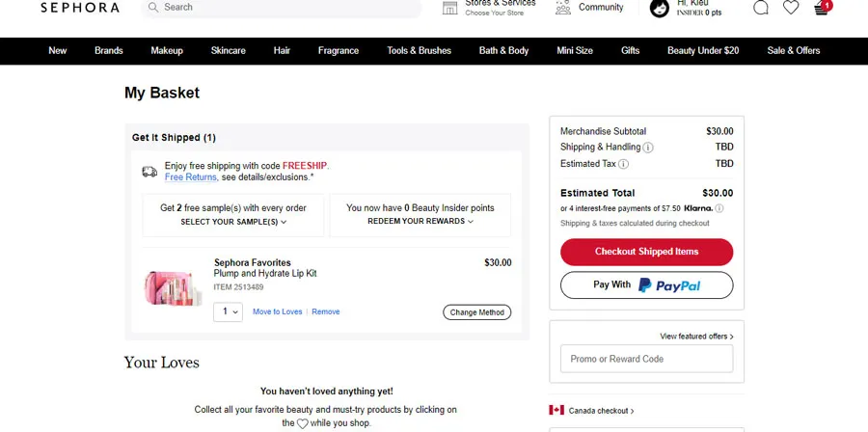Open View featured offers link

(x=696, y=337)
